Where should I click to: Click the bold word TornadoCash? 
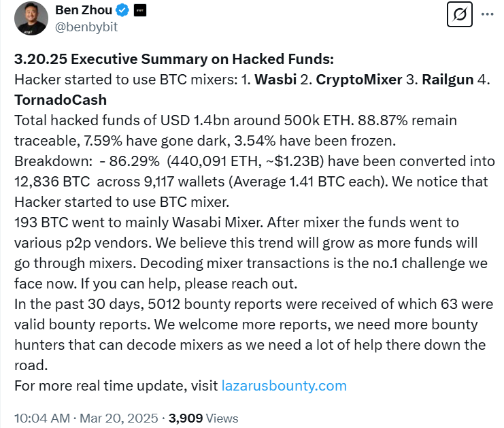[x=61, y=100]
